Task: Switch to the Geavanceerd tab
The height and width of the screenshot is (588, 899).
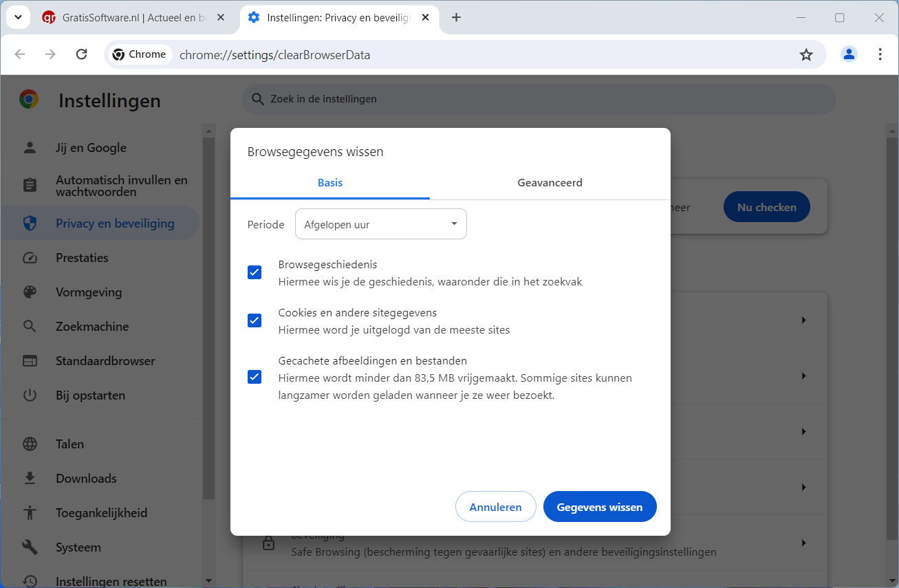Action: (550, 183)
